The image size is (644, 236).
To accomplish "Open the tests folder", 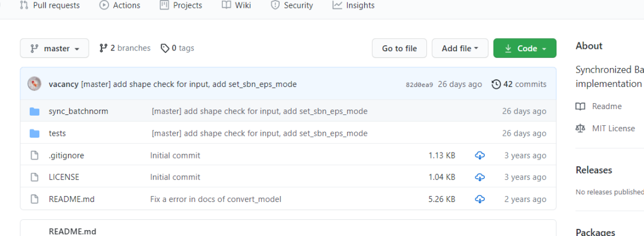I will 57,133.
